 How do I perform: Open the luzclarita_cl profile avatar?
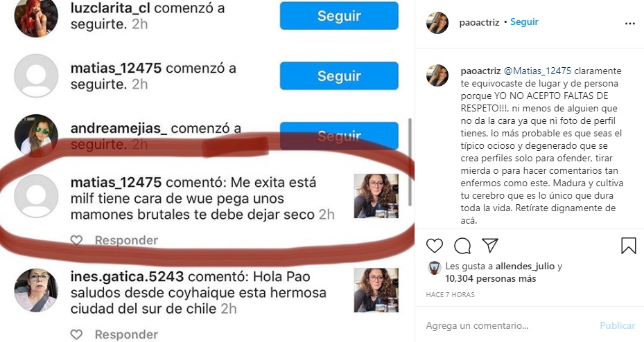click(36, 16)
